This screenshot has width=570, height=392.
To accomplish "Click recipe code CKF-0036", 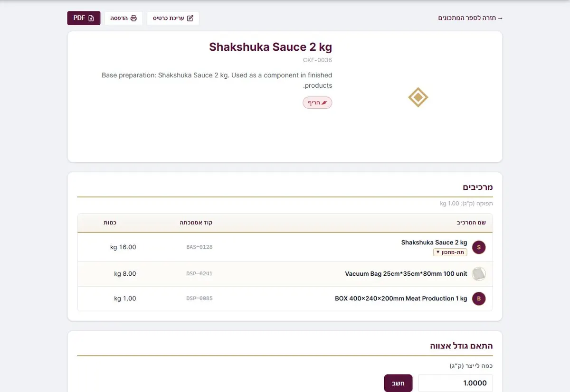I will click(317, 60).
